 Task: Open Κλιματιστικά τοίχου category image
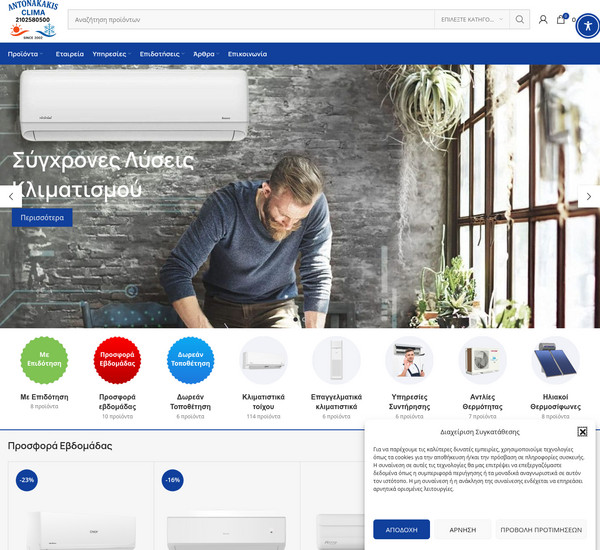pos(263,360)
